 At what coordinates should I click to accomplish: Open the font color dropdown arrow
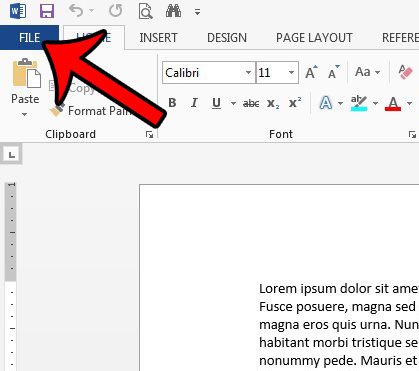point(409,104)
